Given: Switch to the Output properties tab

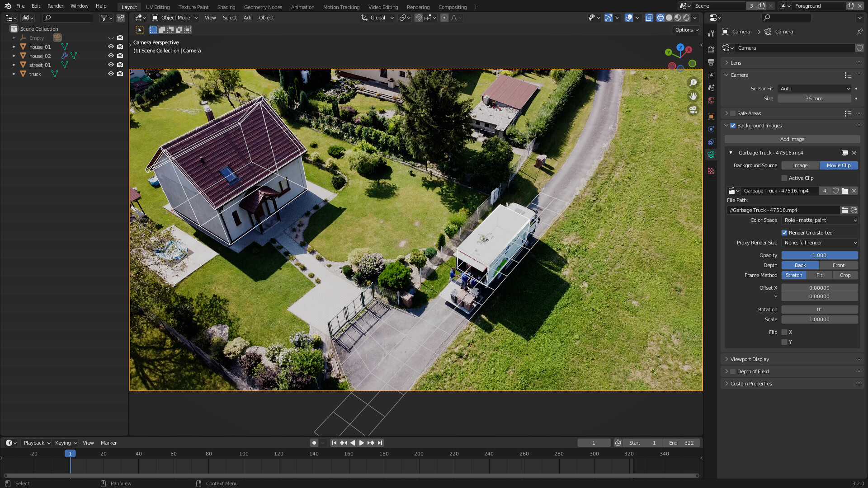Looking at the screenshot, I should click(x=711, y=63).
